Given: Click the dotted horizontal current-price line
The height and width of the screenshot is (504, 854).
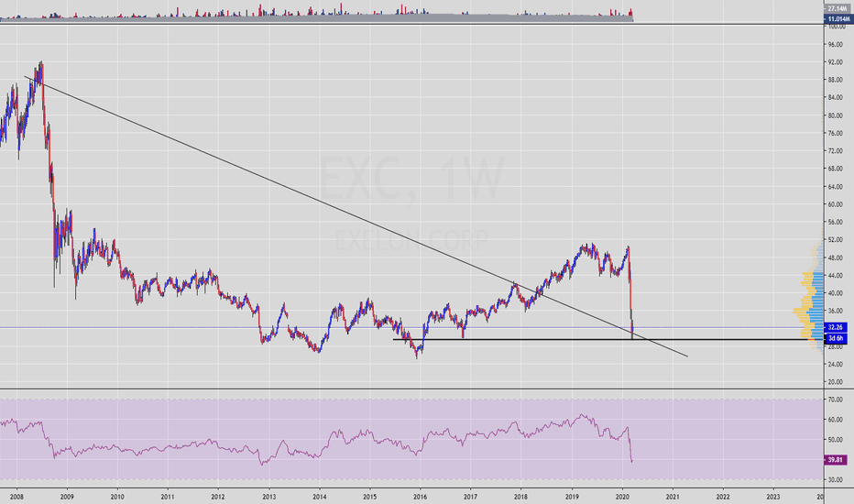Looking at the screenshot, I should click(411, 327).
